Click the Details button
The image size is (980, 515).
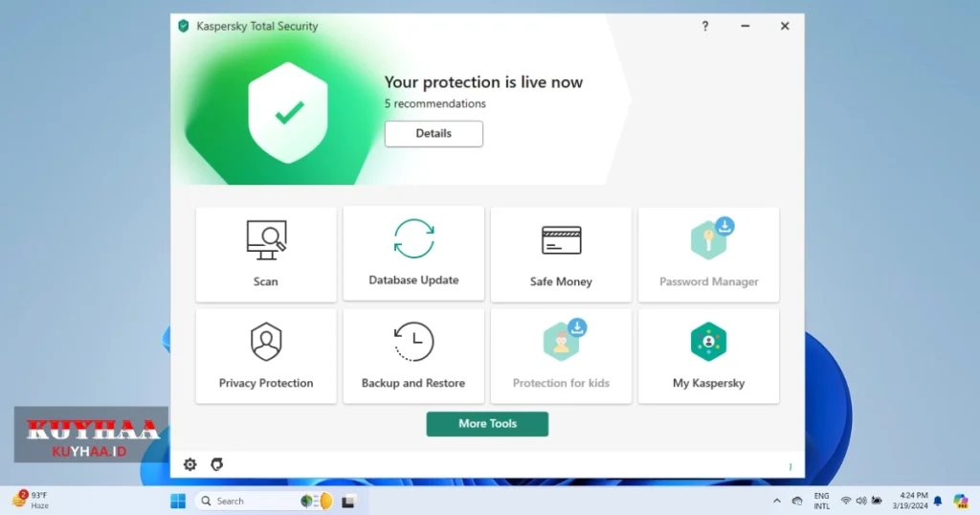(x=434, y=134)
